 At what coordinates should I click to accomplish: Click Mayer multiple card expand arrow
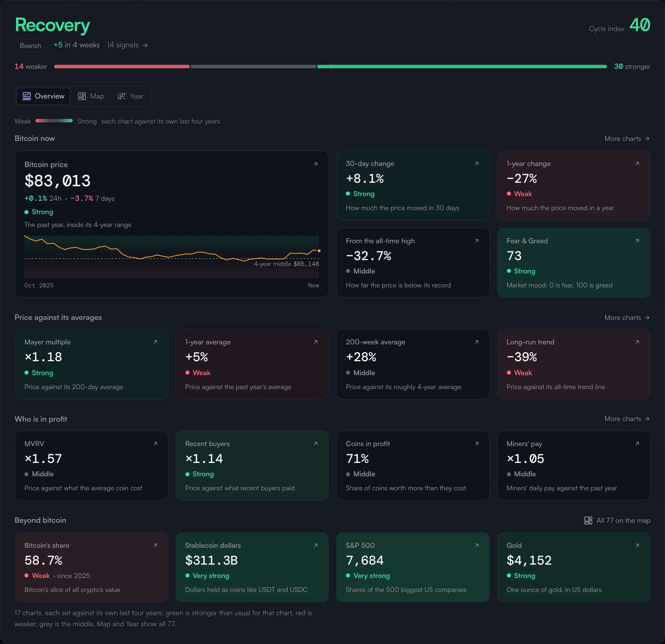[x=155, y=342]
